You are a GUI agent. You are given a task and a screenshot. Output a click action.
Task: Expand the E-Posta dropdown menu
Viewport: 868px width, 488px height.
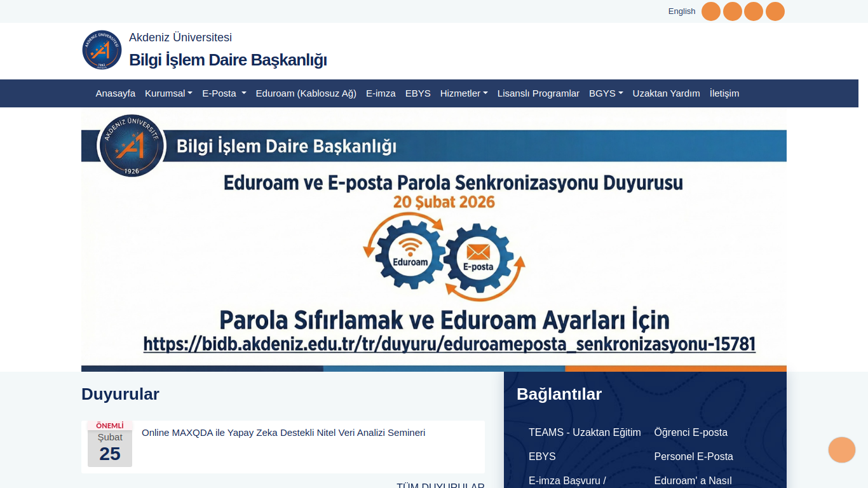pyautogui.click(x=224, y=93)
